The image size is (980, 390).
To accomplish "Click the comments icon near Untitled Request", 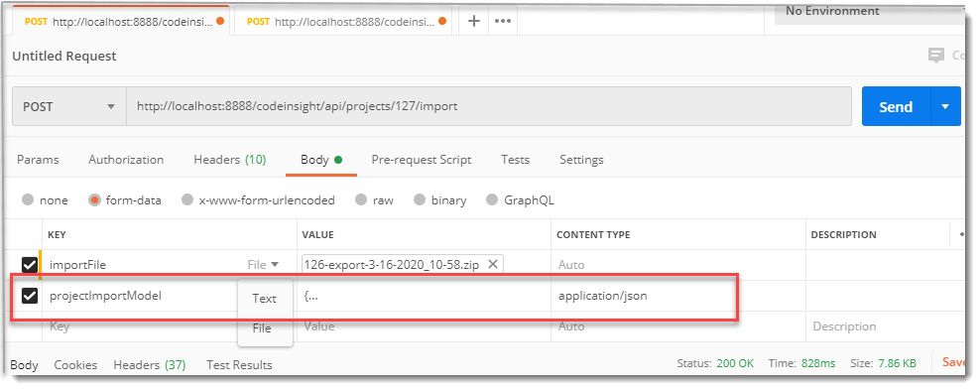I will tap(935, 56).
